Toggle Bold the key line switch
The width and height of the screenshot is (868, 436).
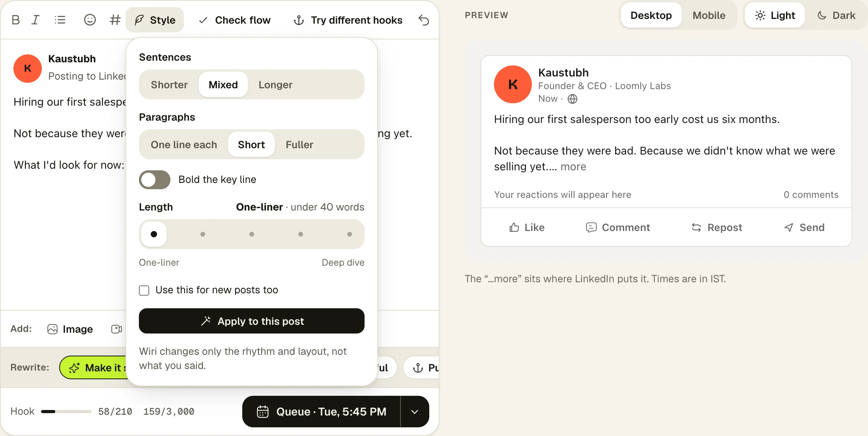(155, 180)
